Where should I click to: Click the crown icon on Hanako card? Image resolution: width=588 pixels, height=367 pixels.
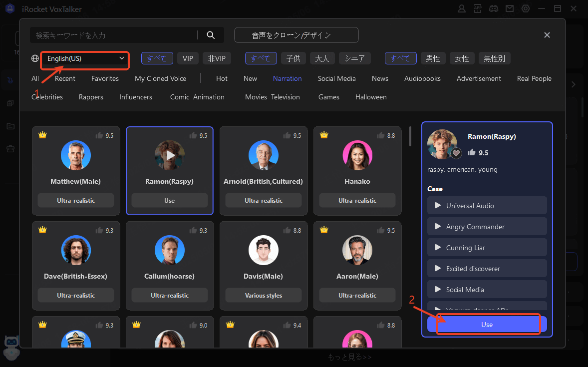324,135
